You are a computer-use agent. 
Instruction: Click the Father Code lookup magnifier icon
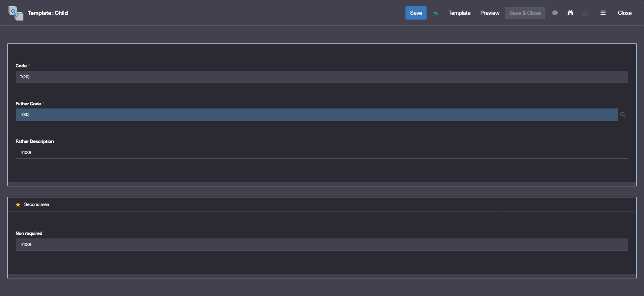[x=623, y=115]
